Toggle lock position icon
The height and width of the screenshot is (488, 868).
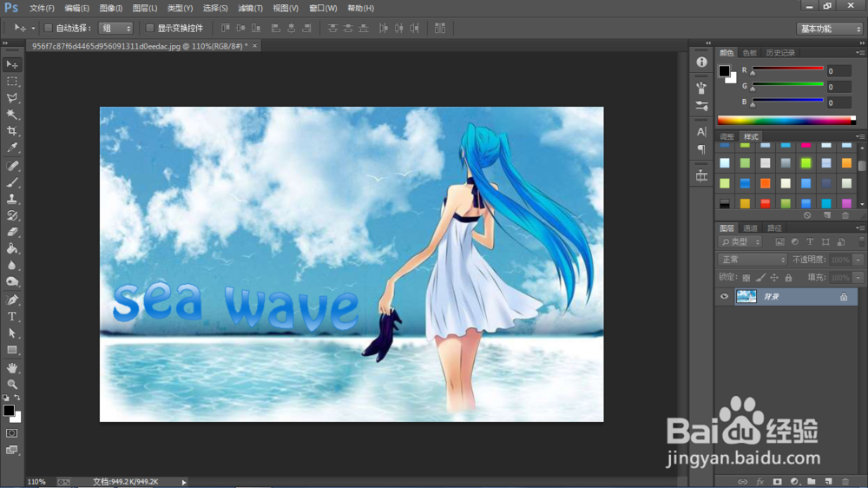point(774,278)
